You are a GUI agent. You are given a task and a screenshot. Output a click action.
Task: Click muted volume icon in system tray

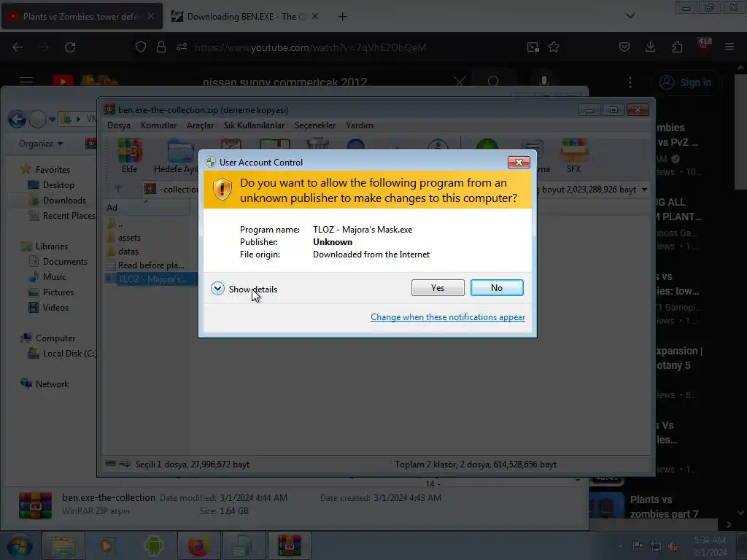[673, 546]
